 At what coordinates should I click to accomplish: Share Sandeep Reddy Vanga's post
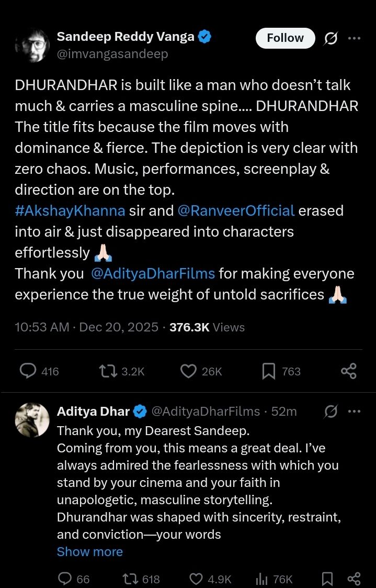[x=348, y=371]
